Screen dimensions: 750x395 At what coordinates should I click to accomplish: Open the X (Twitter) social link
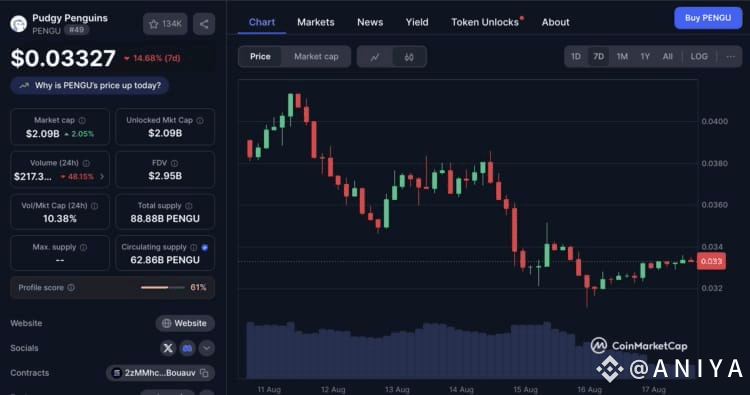pos(168,348)
